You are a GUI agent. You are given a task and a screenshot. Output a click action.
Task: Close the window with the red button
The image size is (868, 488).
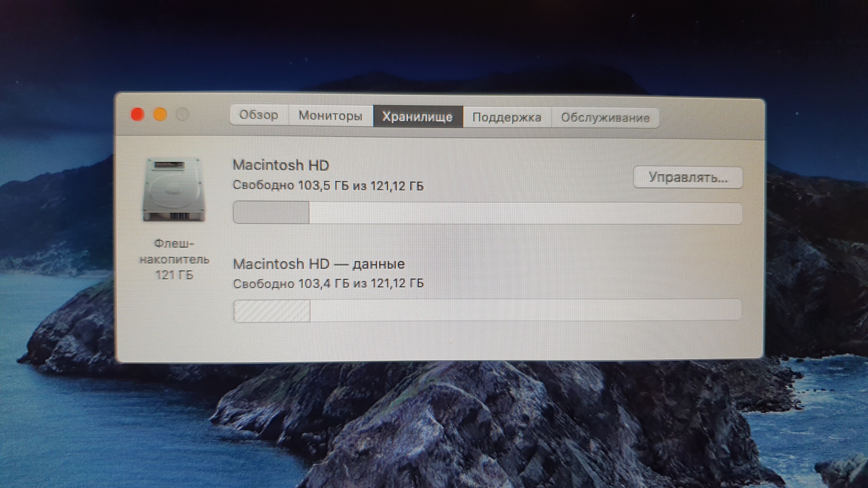point(137,114)
